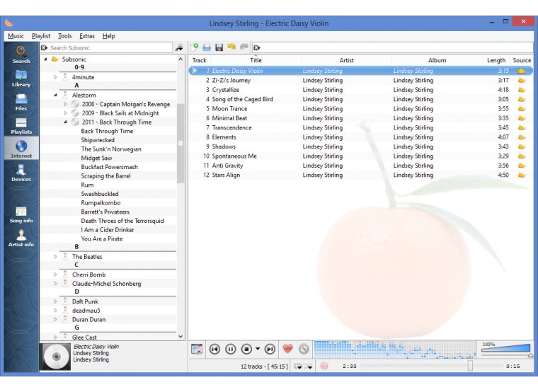
Task: Click the Subsonic source icon on Crystallize row
Action: [x=521, y=90]
